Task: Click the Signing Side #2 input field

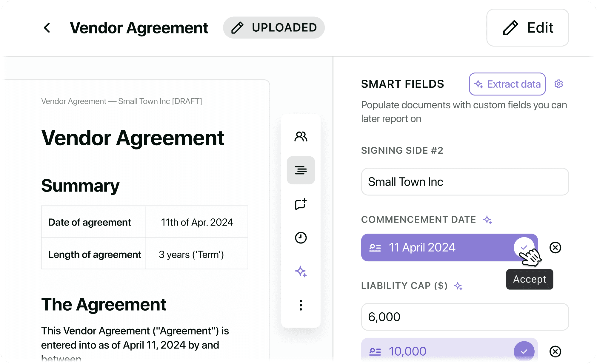Action: (465, 182)
